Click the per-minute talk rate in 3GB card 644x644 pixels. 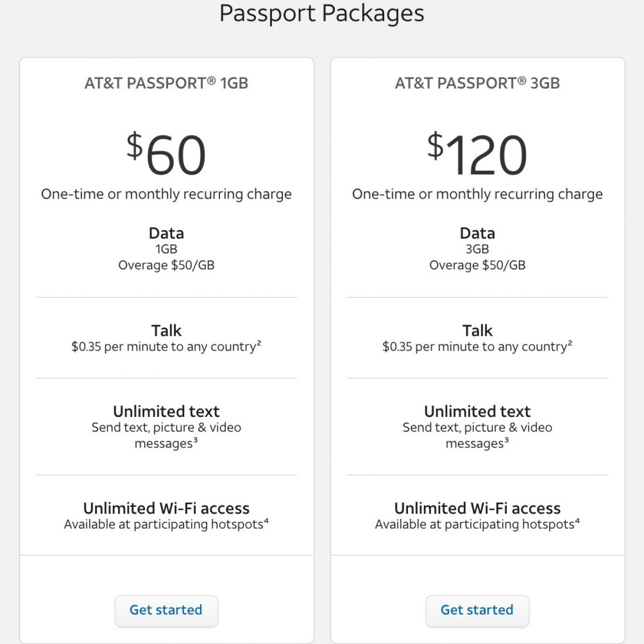[477, 347]
